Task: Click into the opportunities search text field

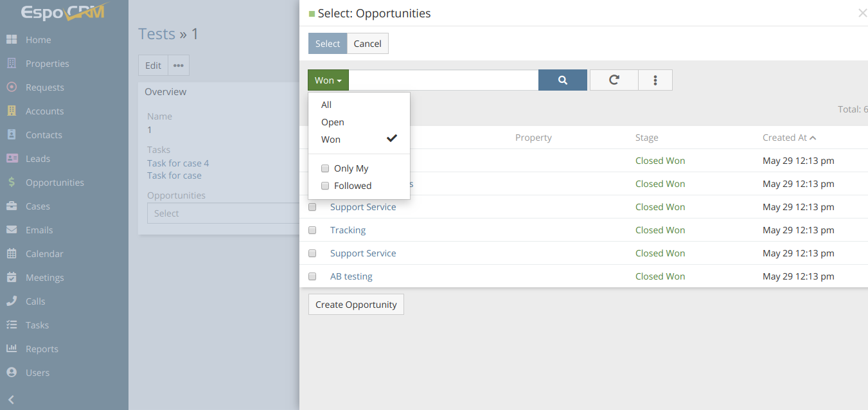Action: coord(443,80)
